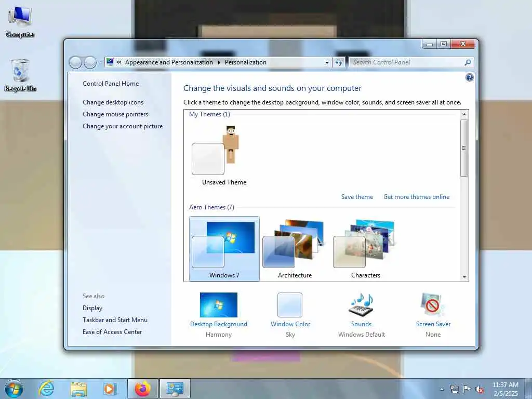Click the Screen Saver text link

pos(433,324)
